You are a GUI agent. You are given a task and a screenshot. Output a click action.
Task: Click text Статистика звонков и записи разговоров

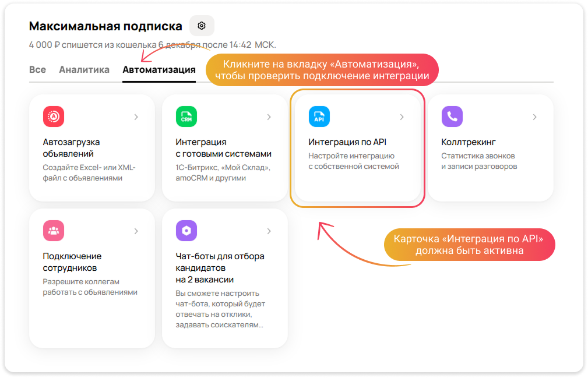479,161
